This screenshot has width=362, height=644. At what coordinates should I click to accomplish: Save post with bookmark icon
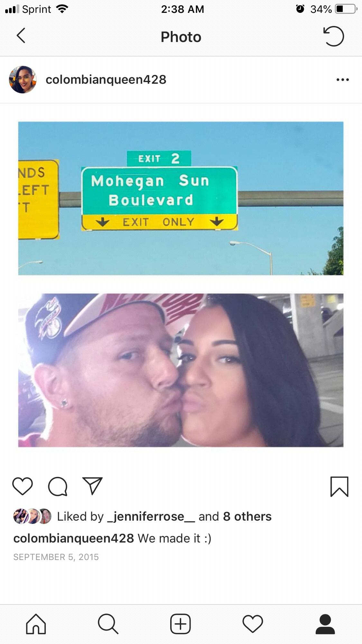pos(339,487)
